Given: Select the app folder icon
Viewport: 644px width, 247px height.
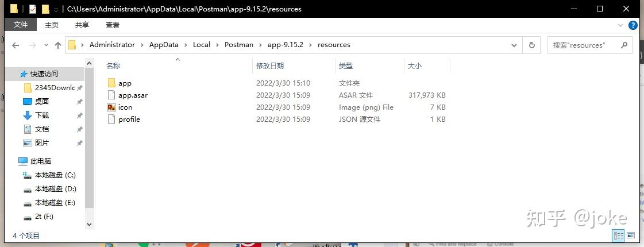Looking at the screenshot, I should [x=111, y=83].
